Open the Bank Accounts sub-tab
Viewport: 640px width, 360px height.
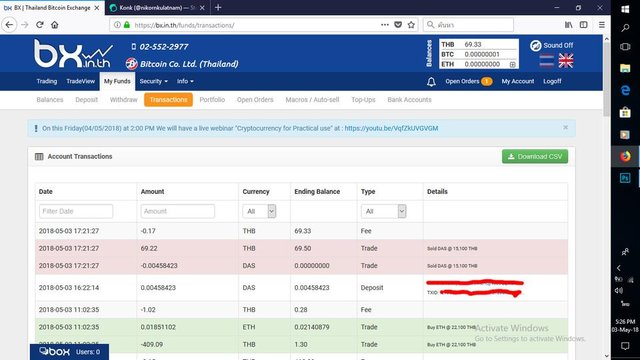click(409, 100)
